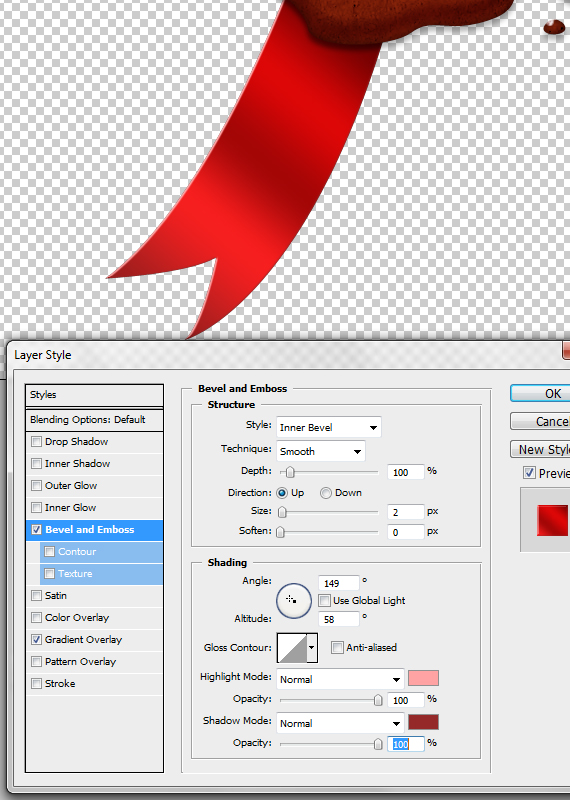Enable the Pattern Overlay checkbox
Viewport: 570px width, 800px height.
pyautogui.click(x=36, y=661)
